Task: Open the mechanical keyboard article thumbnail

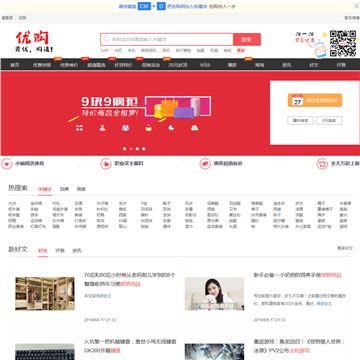Action: [x=45, y=352]
